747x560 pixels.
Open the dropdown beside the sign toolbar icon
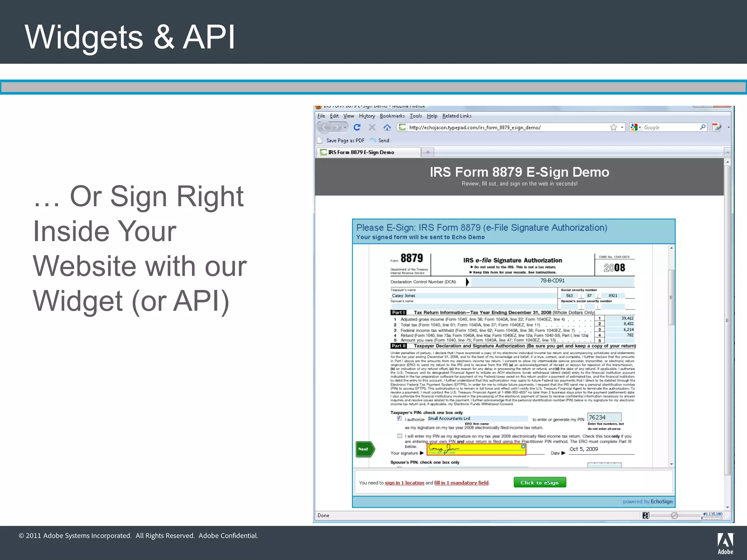pos(728,127)
